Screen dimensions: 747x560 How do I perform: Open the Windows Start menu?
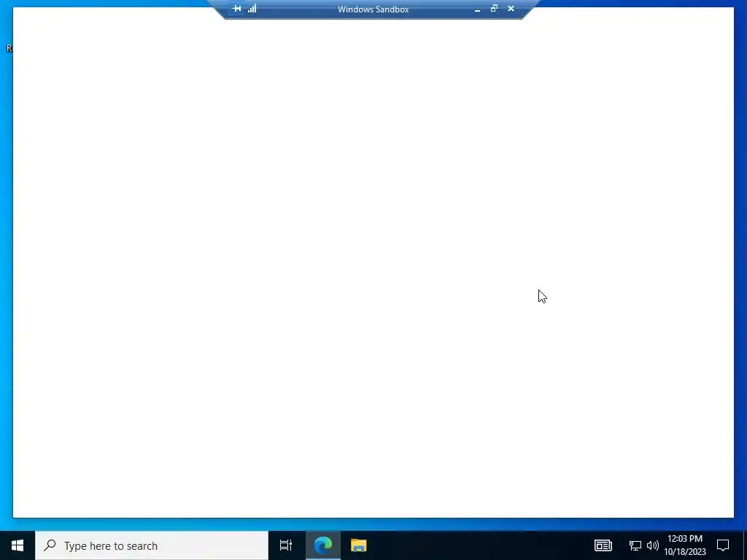[x=18, y=545]
